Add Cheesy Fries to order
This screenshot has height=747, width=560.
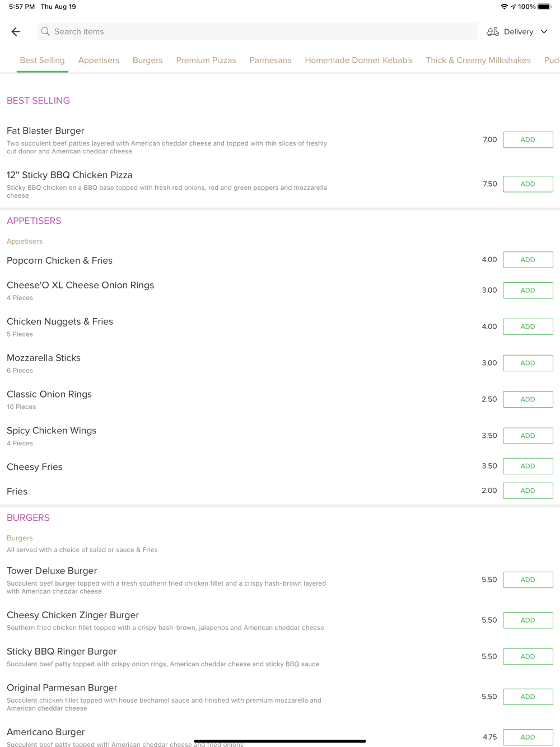tap(528, 466)
